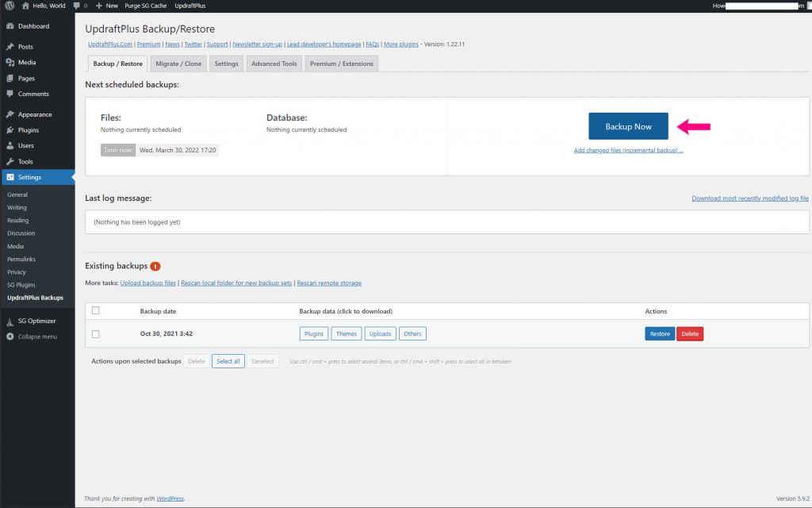Viewport: 812px width, 508px height.
Task: Click Rescan local folder for new backup sets
Action: click(x=236, y=283)
